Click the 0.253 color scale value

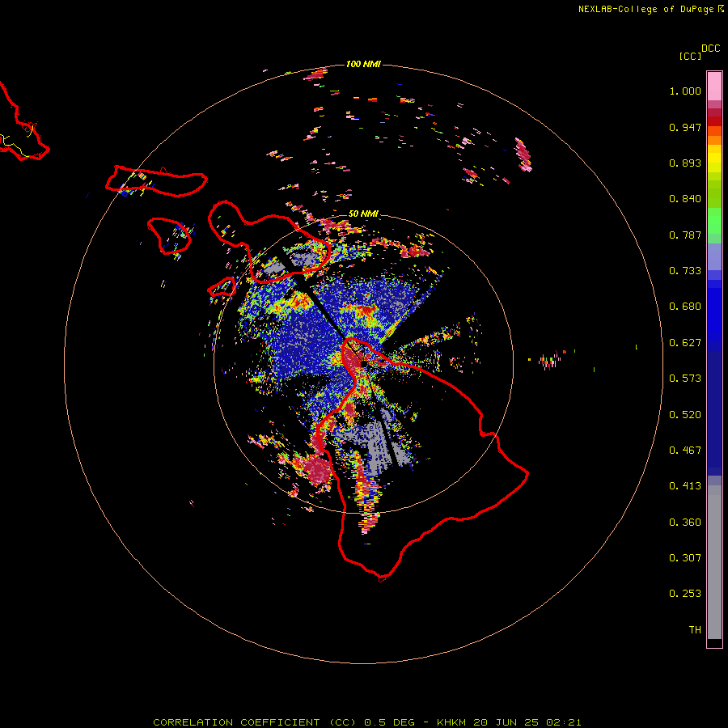point(685,594)
